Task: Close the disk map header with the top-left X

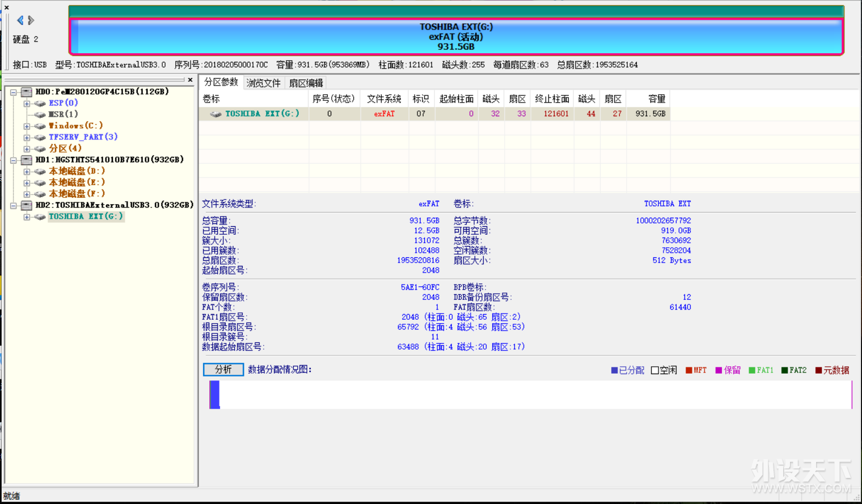Action: tap(7, 7)
